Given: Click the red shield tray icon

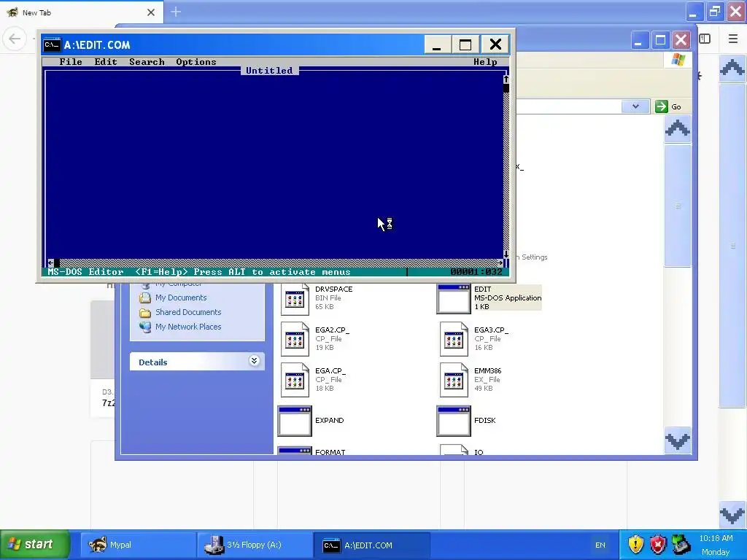Looking at the screenshot, I should pyautogui.click(x=658, y=544).
